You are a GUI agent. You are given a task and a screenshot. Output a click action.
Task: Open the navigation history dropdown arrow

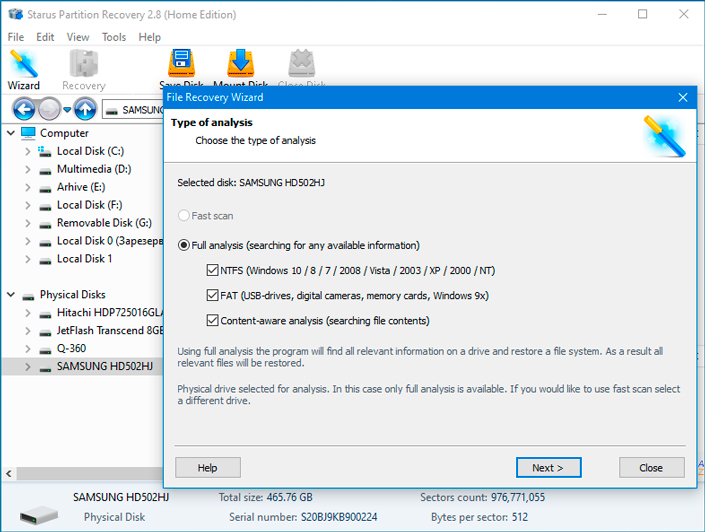point(67,109)
